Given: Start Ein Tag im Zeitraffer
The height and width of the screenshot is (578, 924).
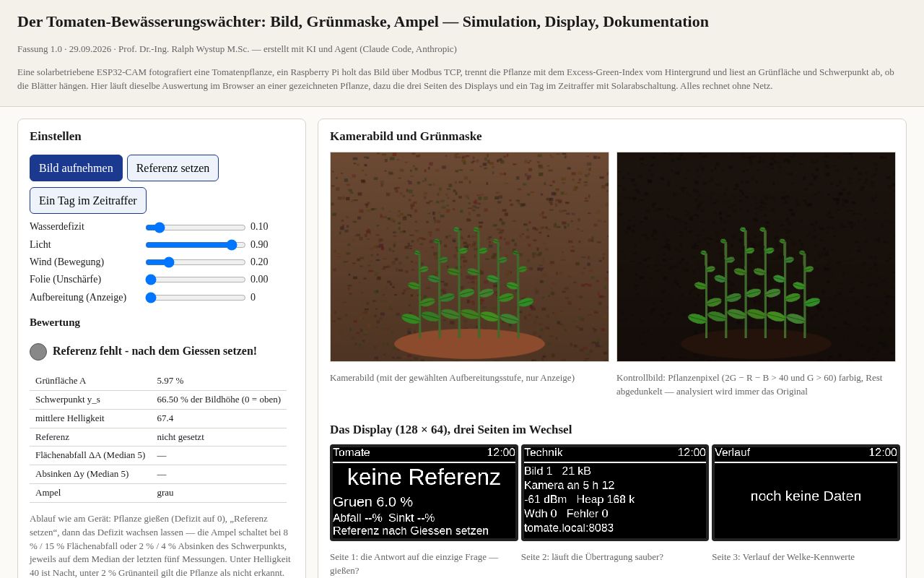Looking at the screenshot, I should click(88, 200).
